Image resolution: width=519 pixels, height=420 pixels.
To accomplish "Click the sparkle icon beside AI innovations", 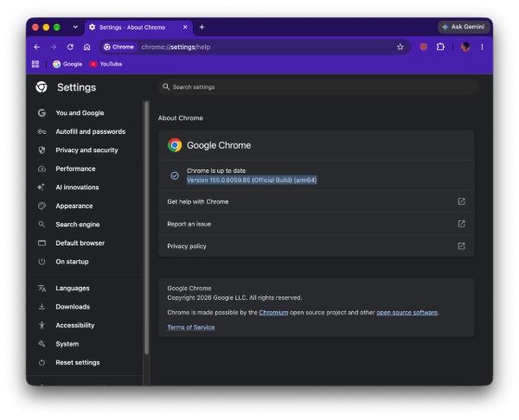I will pos(41,188).
